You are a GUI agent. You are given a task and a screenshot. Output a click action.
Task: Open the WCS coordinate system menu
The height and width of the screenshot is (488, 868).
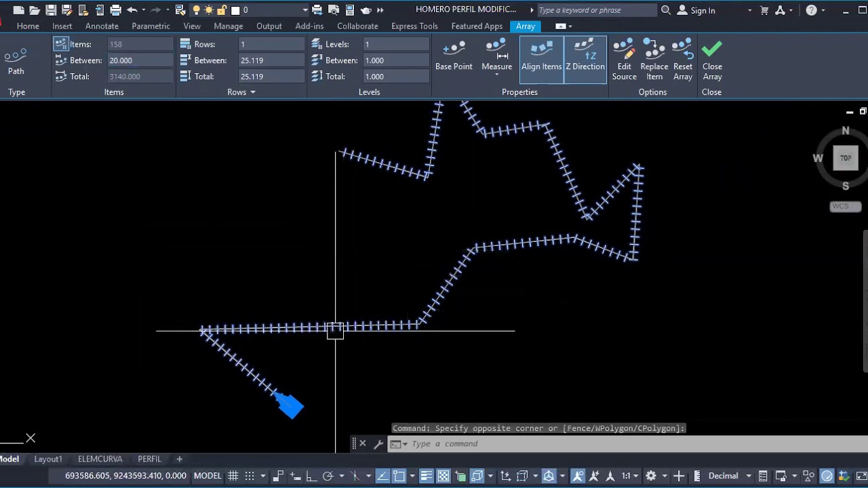[845, 206]
